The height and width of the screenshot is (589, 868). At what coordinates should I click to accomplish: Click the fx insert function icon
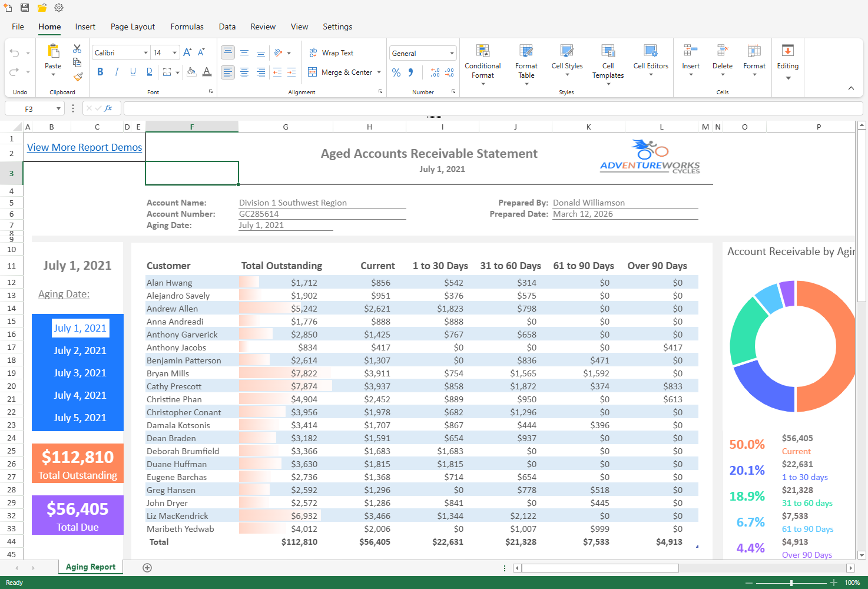(x=108, y=108)
